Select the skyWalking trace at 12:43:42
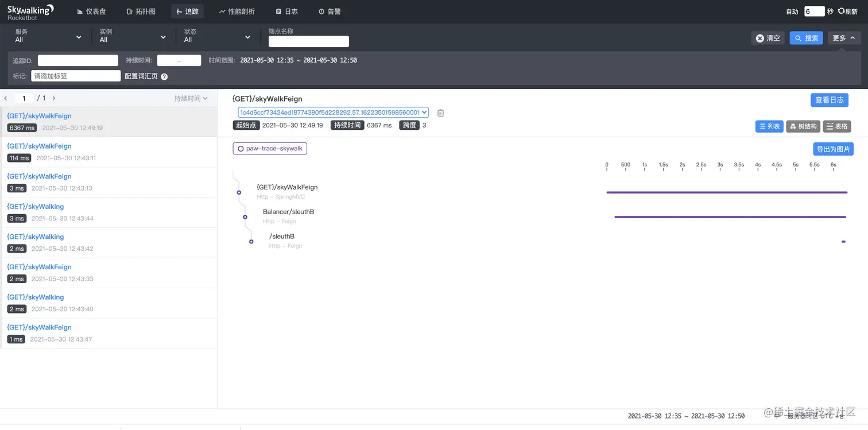The width and height of the screenshot is (868, 430). 108,243
